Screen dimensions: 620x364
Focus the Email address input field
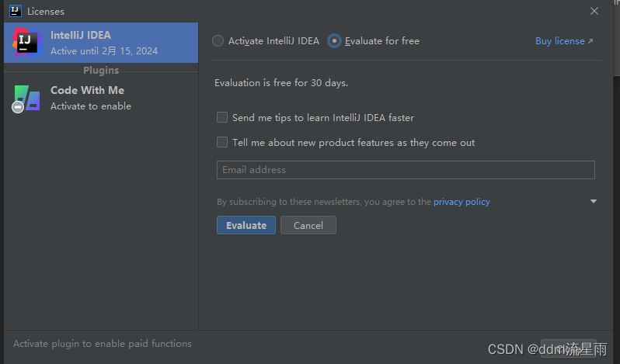[405, 170]
